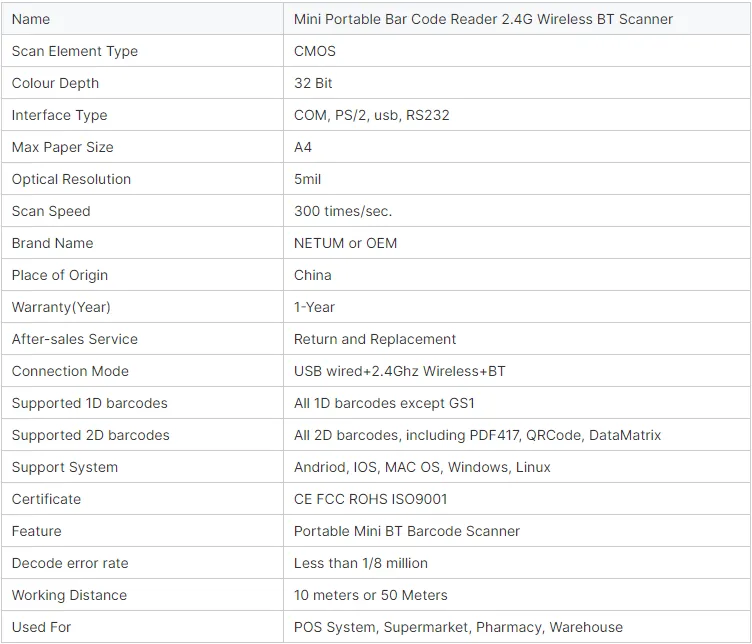Click the Optical Resolution 5mil value

(x=307, y=179)
